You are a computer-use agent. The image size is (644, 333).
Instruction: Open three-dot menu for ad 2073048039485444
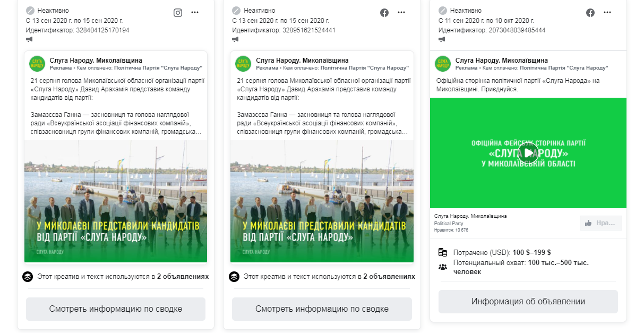[607, 13]
